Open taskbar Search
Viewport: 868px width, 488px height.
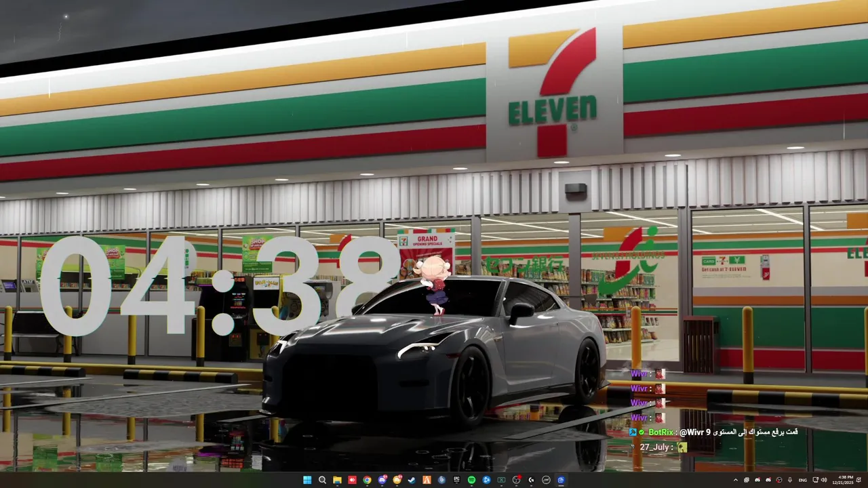322,480
